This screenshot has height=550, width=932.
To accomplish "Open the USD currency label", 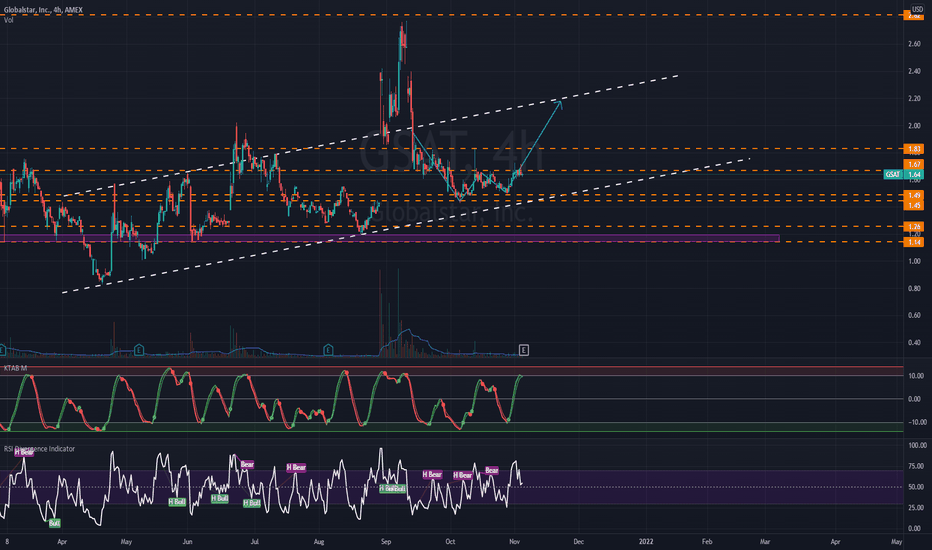I will point(917,10).
